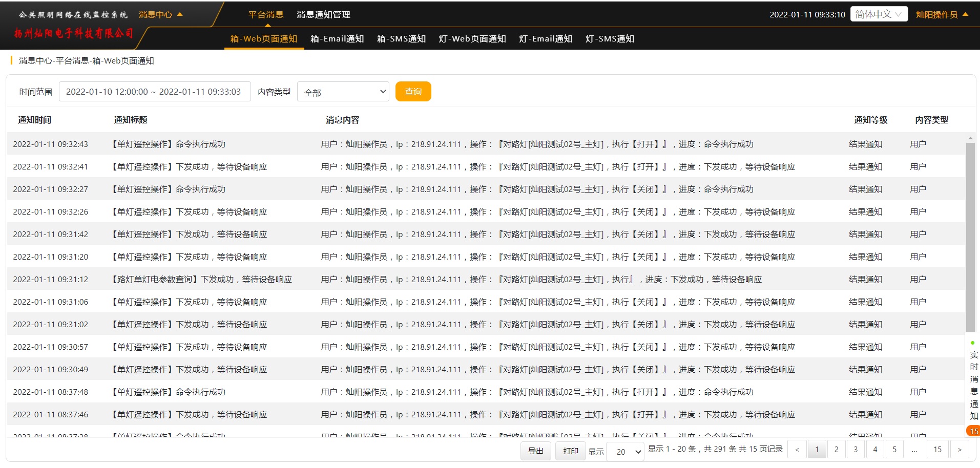Change the rows-per-page dropdown showing 20
980x468 pixels.
[625, 452]
